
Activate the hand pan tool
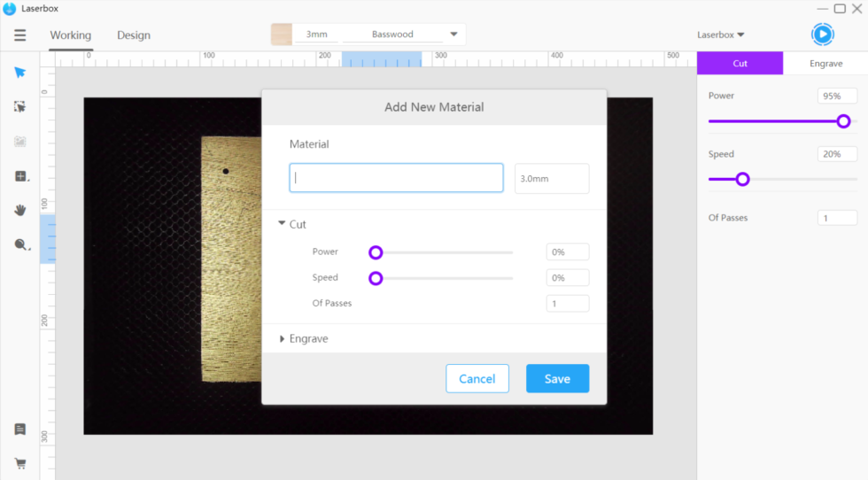pos(19,211)
